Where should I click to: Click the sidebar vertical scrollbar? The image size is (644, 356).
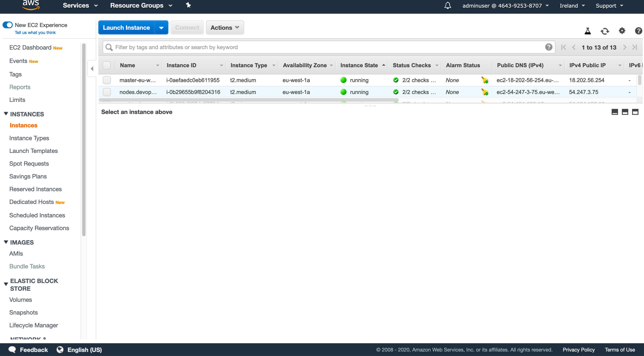tap(84, 140)
